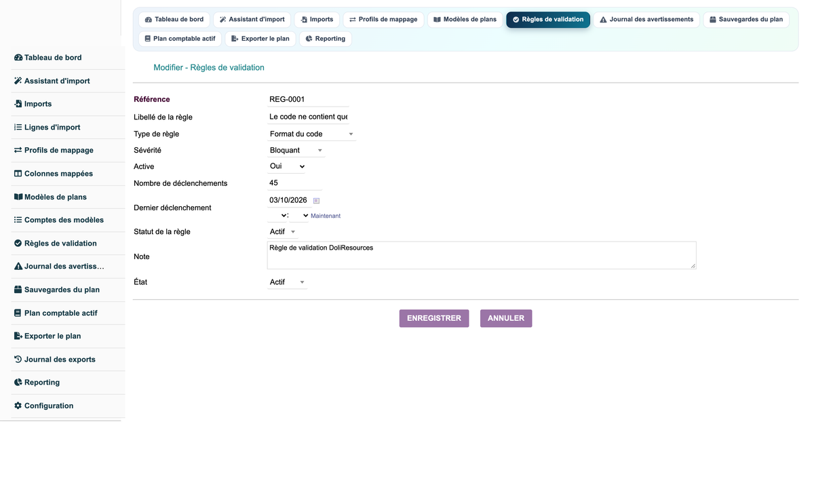Open the minute selector for Dernier déclenchement

pyautogui.click(x=299, y=216)
